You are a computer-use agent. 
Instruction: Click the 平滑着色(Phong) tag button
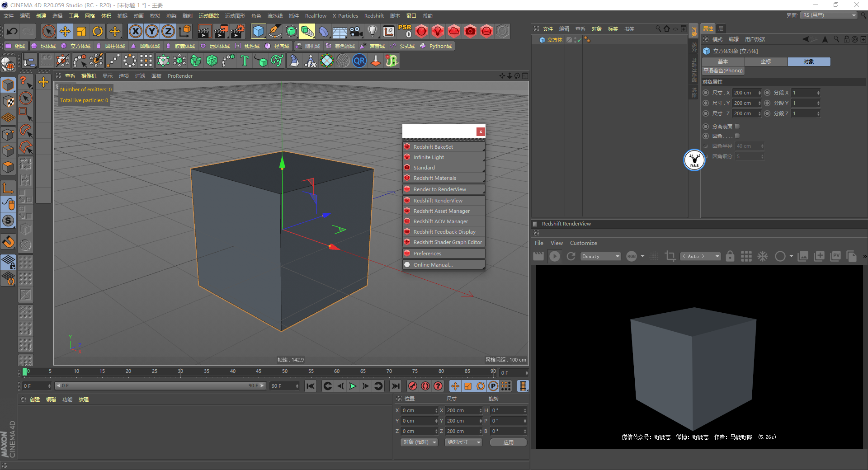(723, 71)
